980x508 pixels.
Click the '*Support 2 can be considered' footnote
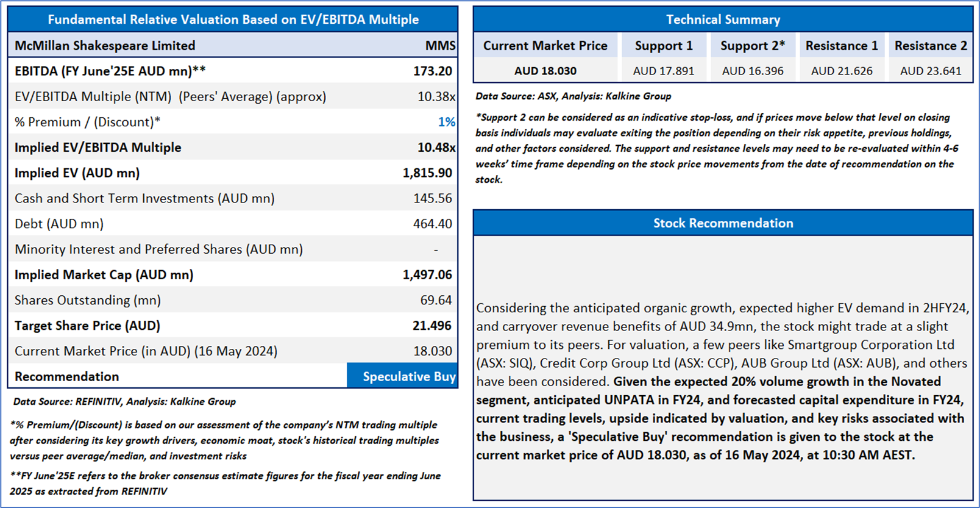tap(717, 148)
